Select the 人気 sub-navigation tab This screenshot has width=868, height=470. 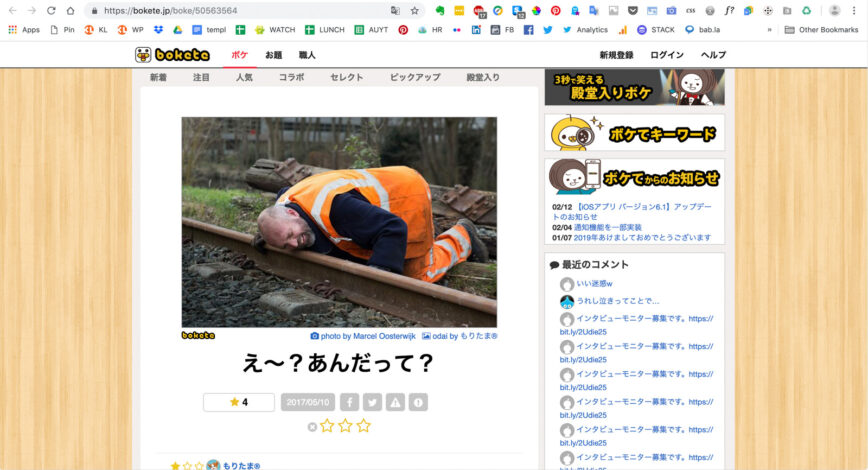pos(244,77)
